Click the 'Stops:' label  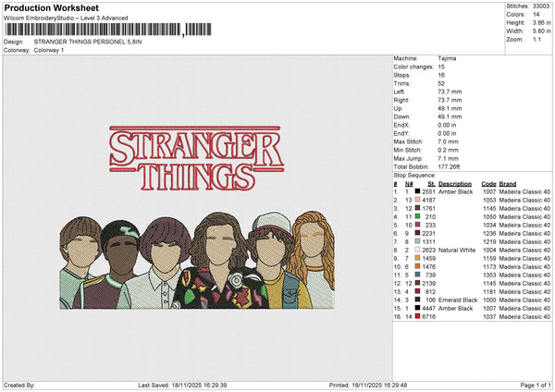[401, 75]
